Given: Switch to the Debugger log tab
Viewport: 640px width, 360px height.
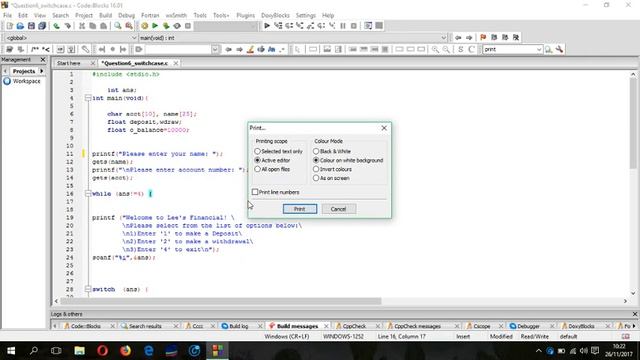Looking at the screenshot, I should [x=528, y=326].
